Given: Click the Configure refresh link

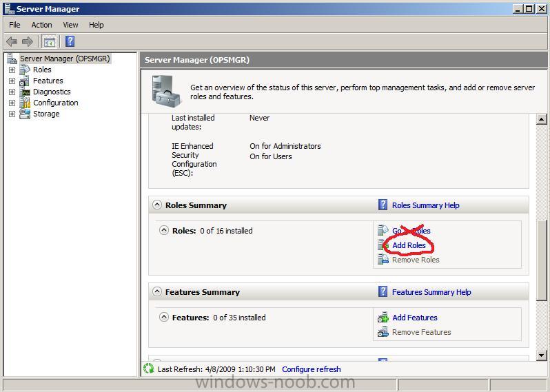Looking at the screenshot, I should (311, 369).
